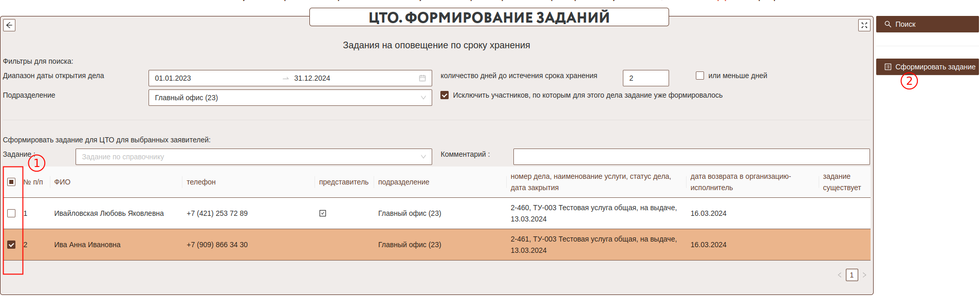Uncheck 'Исключить участников' checkbox
Screen dimensions: 980x296
[445, 95]
